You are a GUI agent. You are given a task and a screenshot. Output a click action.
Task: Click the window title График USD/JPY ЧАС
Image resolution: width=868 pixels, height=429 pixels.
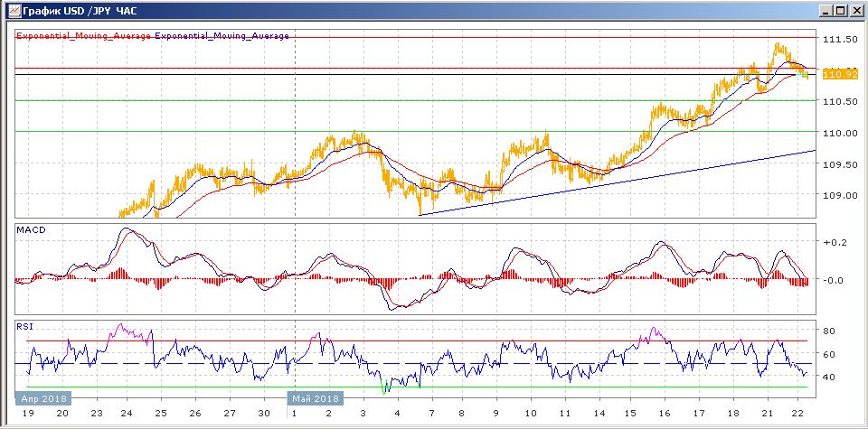80,11
